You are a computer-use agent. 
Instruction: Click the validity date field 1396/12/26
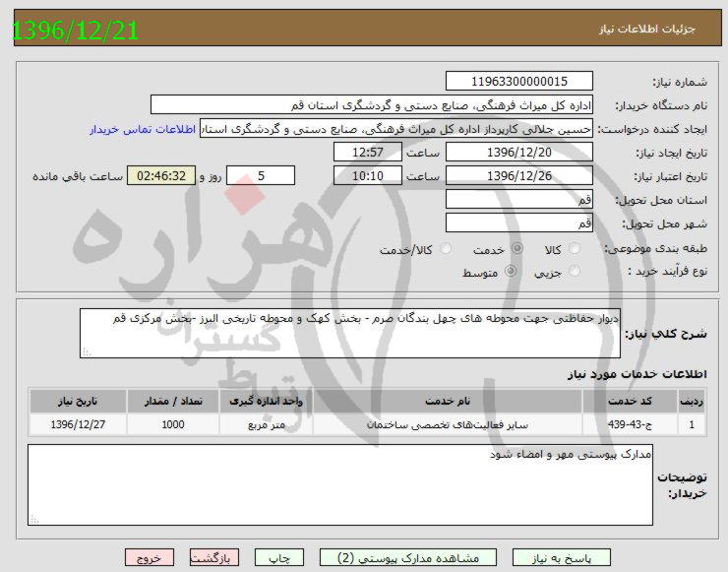519,175
